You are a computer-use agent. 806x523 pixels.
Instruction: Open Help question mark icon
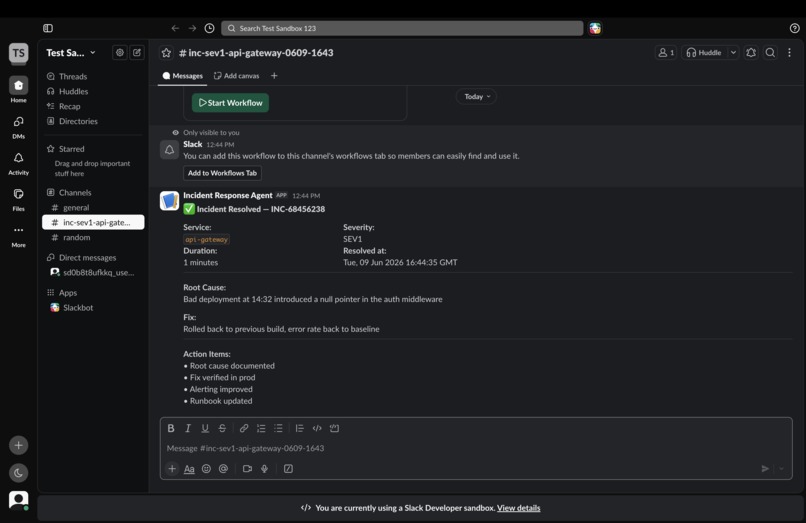[794, 28]
